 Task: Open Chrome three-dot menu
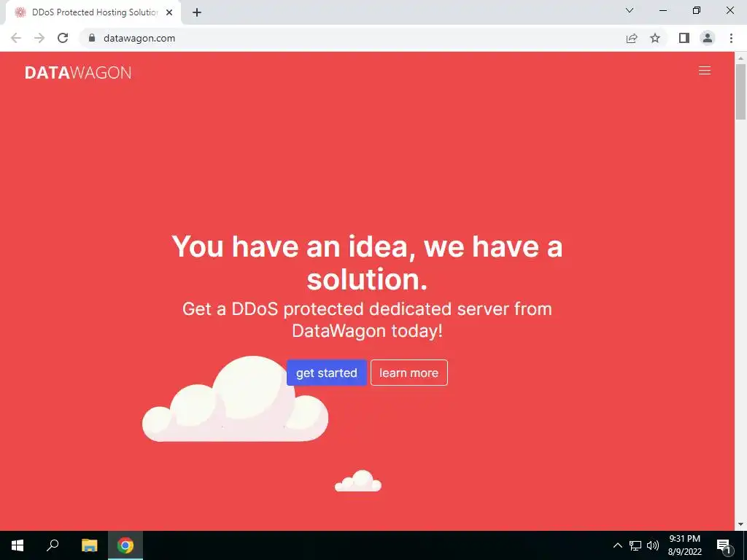(x=731, y=38)
